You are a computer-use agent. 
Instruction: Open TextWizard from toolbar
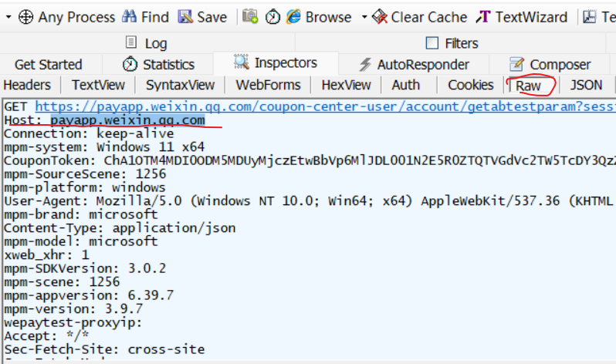pyautogui.click(x=522, y=17)
